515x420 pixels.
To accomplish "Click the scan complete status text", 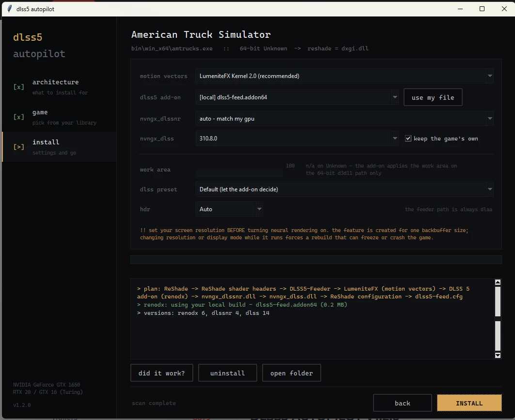I will click(x=154, y=403).
